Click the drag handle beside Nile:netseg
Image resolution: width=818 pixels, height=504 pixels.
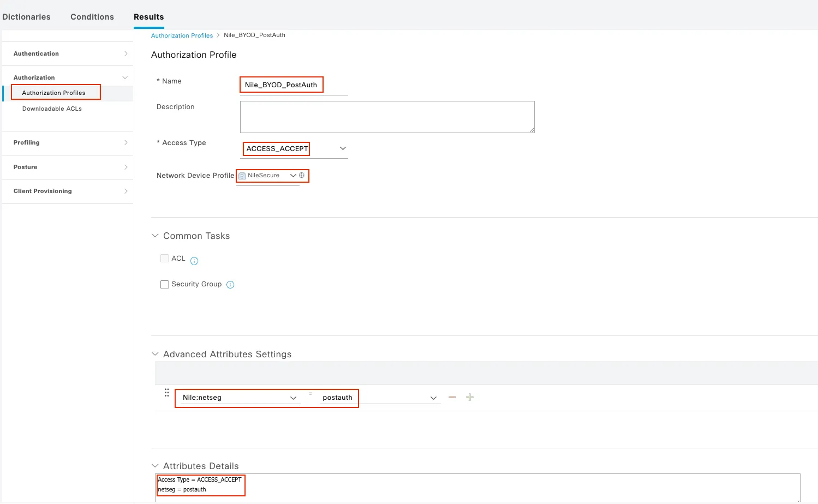(167, 393)
